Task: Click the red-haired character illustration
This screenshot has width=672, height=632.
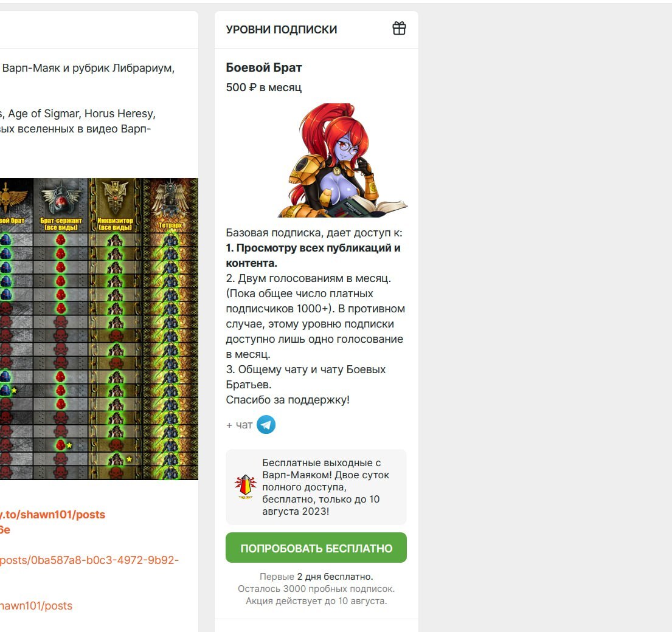Action: tap(343, 160)
